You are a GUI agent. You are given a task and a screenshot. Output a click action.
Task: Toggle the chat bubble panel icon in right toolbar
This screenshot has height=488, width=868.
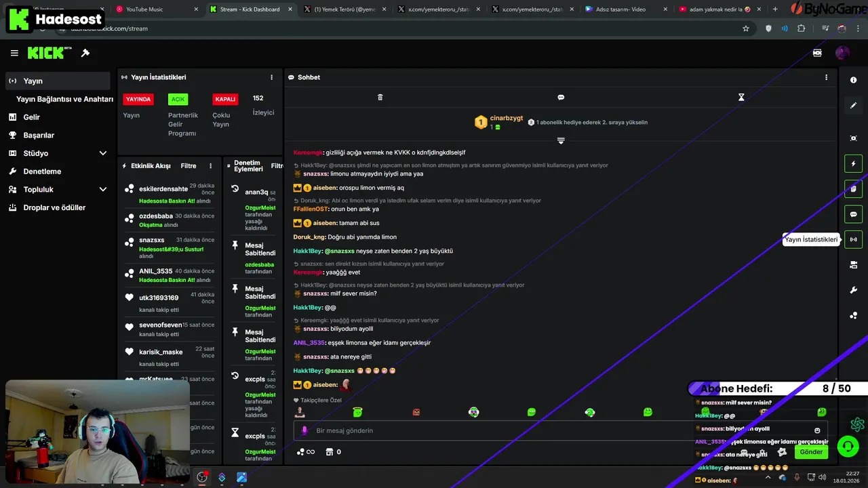point(853,214)
